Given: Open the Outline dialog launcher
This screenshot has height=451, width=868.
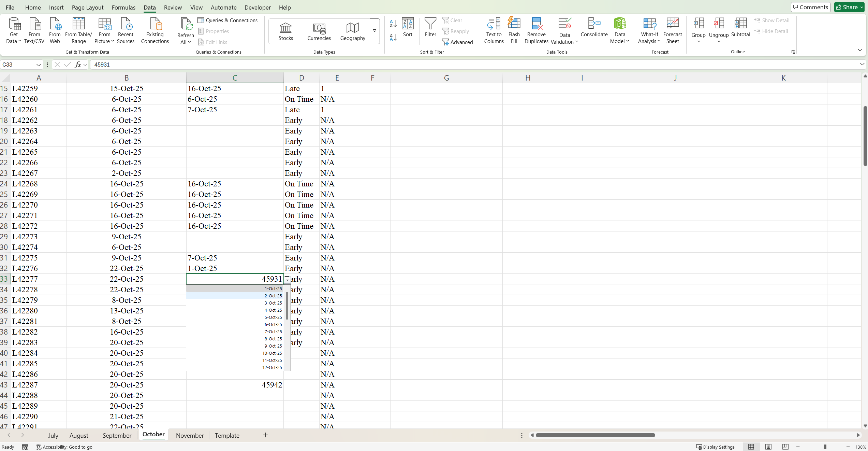Looking at the screenshot, I should (x=793, y=52).
